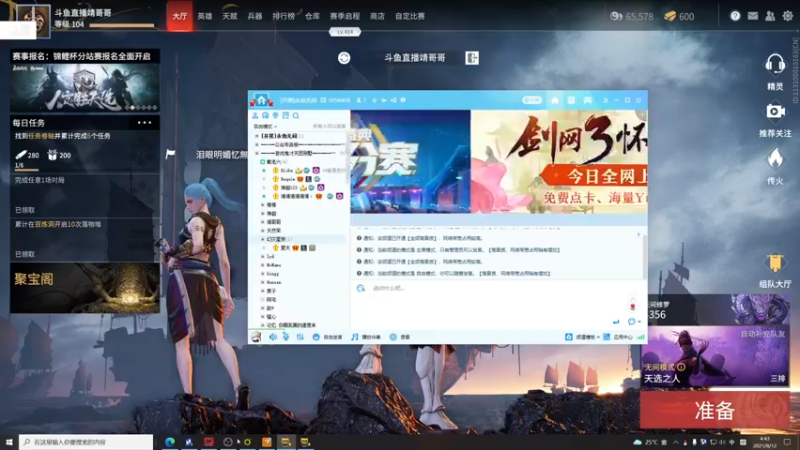The width and height of the screenshot is (800, 450).
Task: Click the help question mark icon
Action: pyautogui.click(x=735, y=16)
